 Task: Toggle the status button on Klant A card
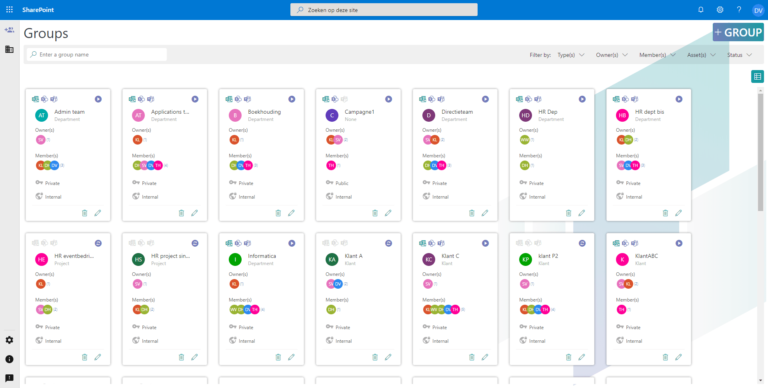pos(388,243)
